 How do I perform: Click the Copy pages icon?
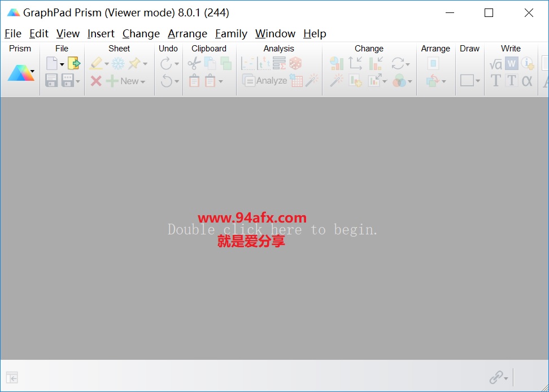pyautogui.click(x=210, y=63)
